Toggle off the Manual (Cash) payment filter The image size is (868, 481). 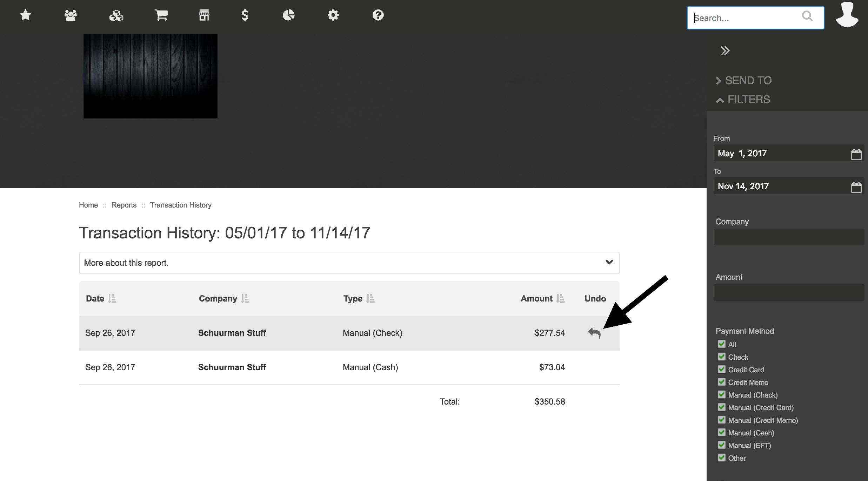(x=721, y=432)
